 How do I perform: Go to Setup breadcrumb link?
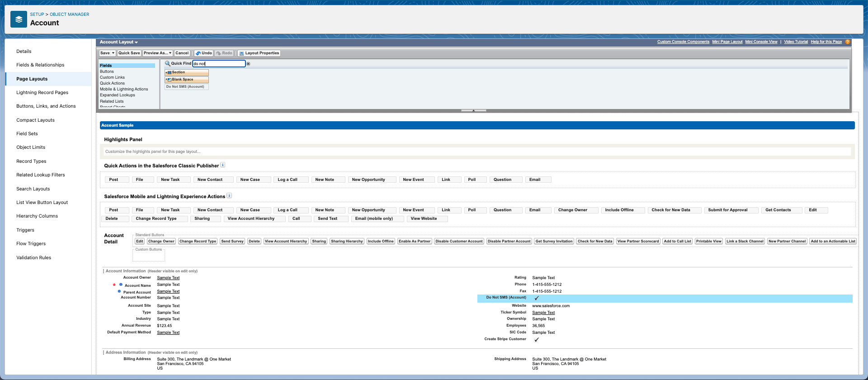tap(37, 14)
